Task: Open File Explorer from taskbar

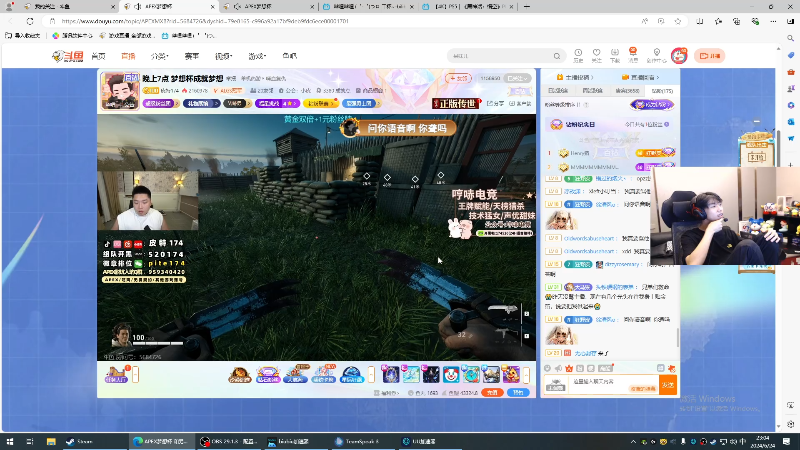Action: [x=51, y=441]
